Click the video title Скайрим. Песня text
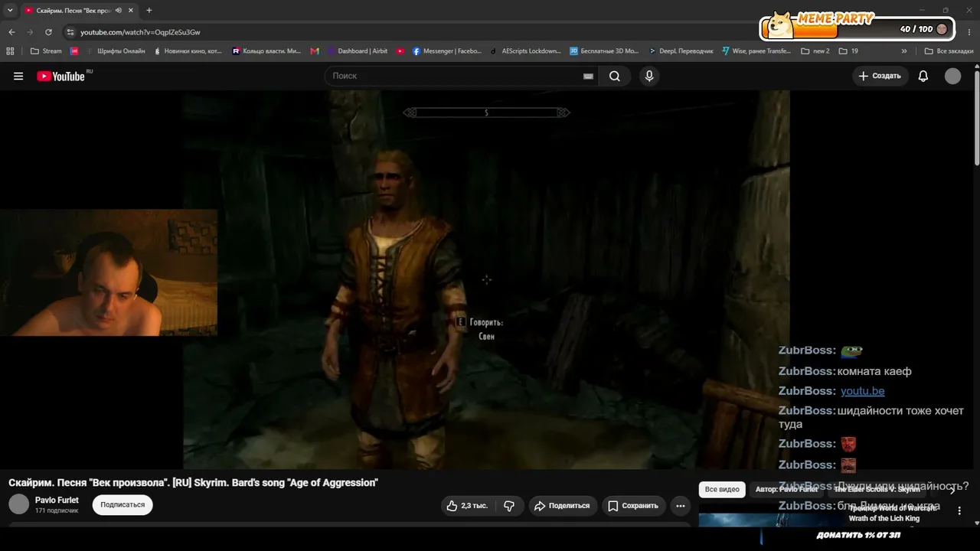 pyautogui.click(x=193, y=483)
